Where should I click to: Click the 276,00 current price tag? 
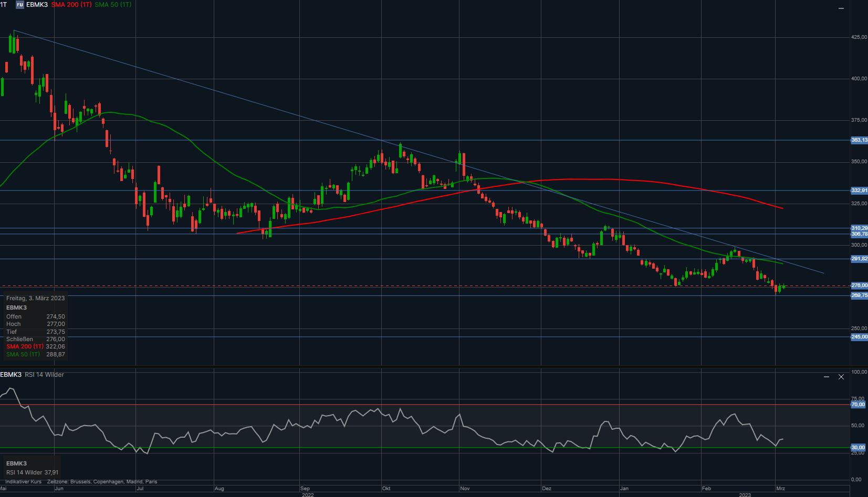click(x=859, y=285)
